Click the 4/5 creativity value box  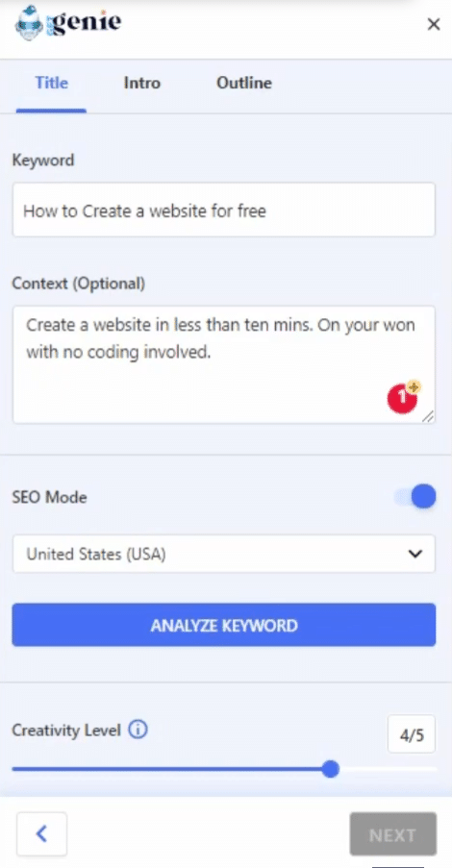(412, 734)
